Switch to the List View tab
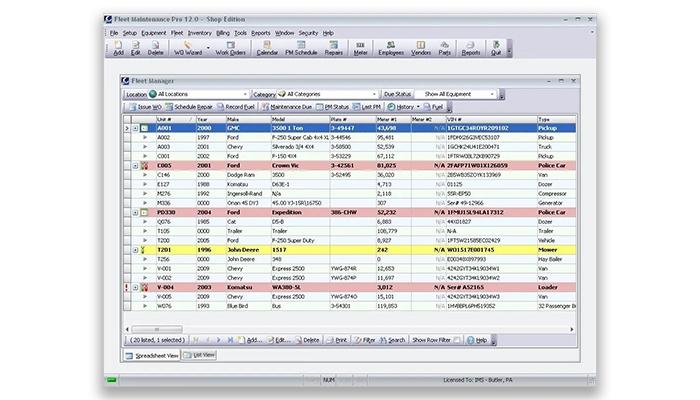The height and width of the screenshot is (400, 700). (x=199, y=355)
